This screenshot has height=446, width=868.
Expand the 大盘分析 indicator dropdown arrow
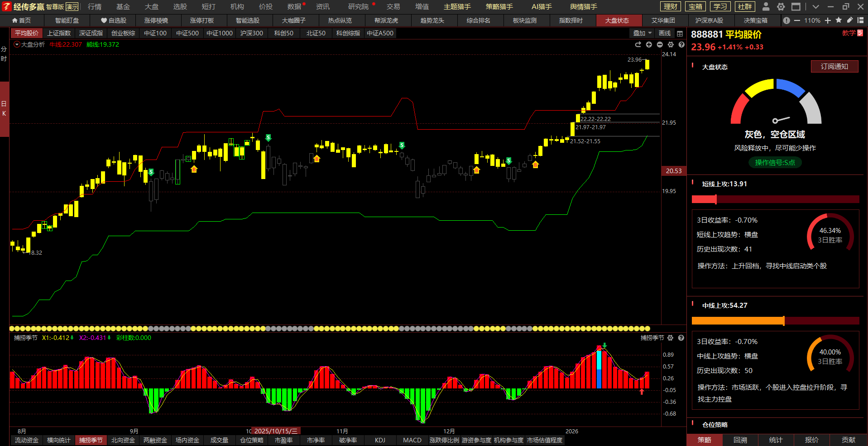point(17,44)
